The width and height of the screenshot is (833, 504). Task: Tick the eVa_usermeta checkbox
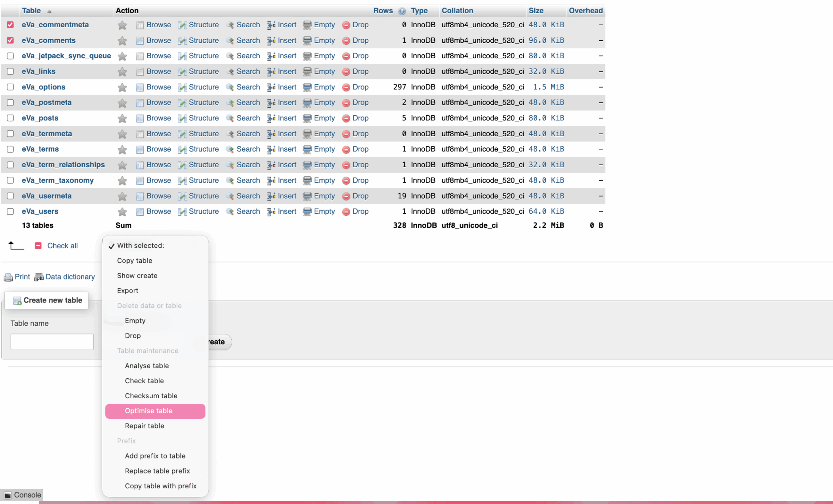point(10,196)
